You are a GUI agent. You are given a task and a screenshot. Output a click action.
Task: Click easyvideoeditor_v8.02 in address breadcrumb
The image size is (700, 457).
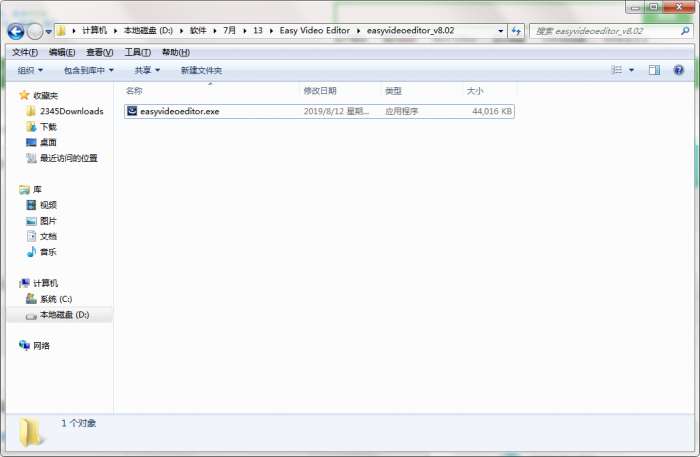coord(410,30)
